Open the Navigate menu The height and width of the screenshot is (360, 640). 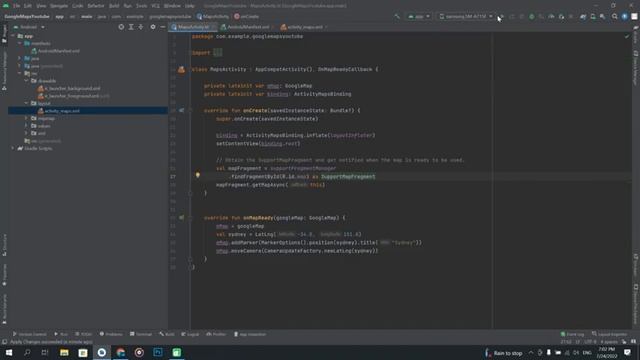click(x=59, y=6)
